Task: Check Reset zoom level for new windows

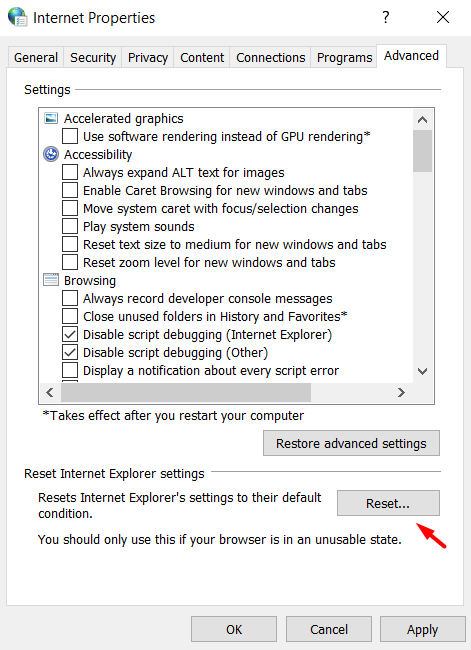Action: pos(70,262)
